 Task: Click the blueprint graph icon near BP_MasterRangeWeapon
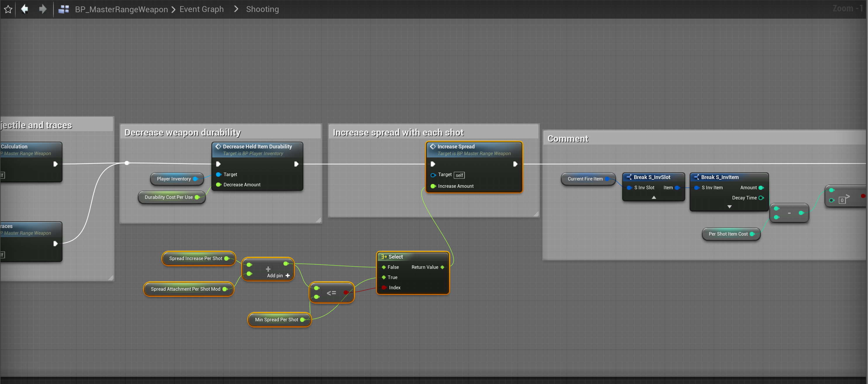tap(64, 9)
